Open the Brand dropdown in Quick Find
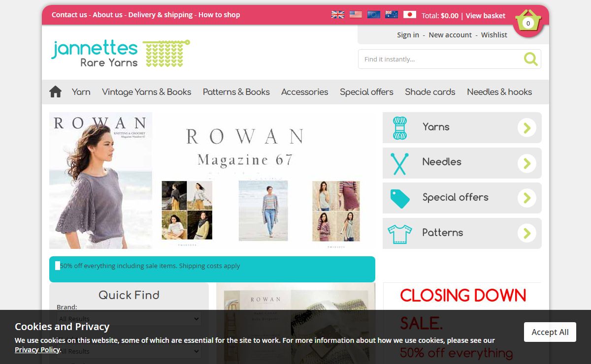 pos(129,318)
